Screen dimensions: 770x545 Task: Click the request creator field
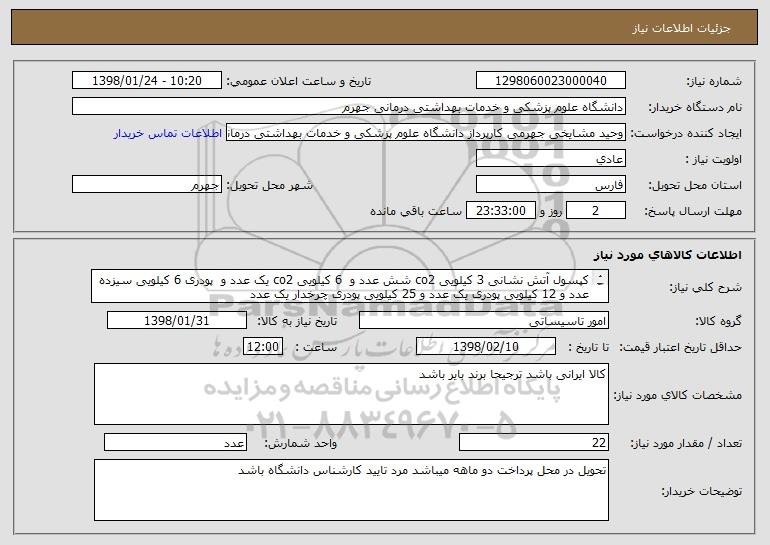click(x=426, y=133)
